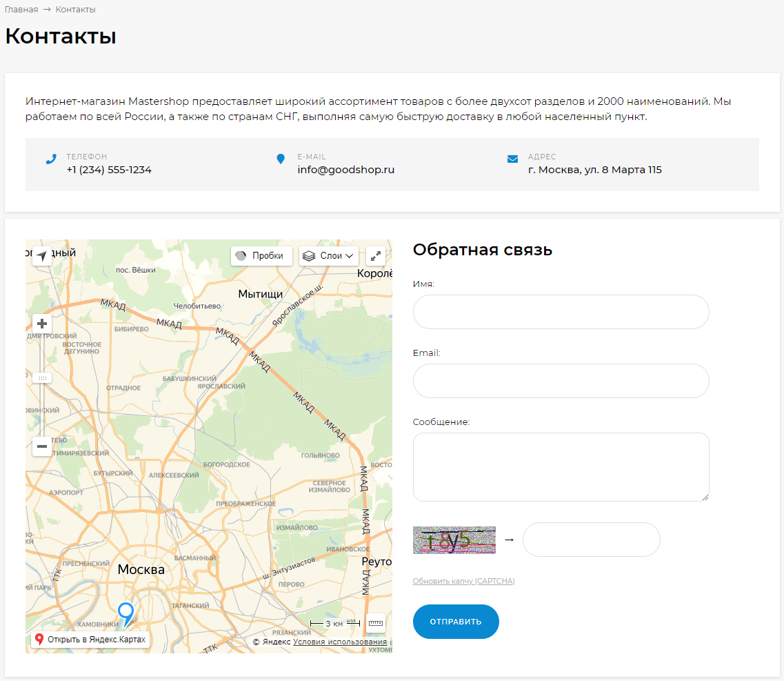The image size is (784, 681).
Task: Toggle the Пробки traffic layer
Action: tap(261, 256)
